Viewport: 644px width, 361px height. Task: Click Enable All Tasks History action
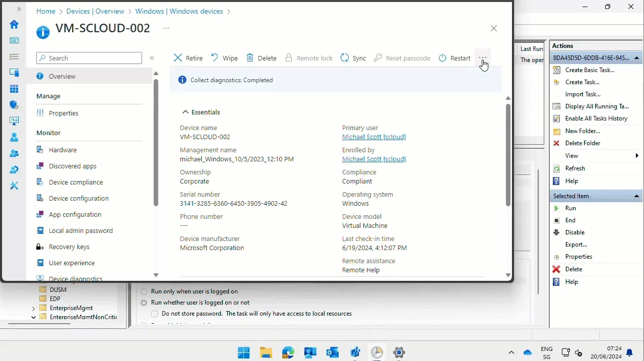596,118
